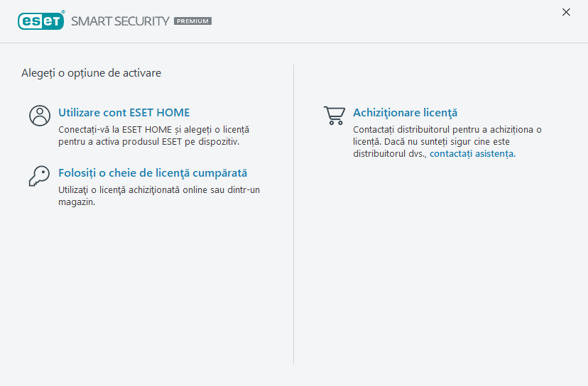Click the user account icon

point(40,116)
